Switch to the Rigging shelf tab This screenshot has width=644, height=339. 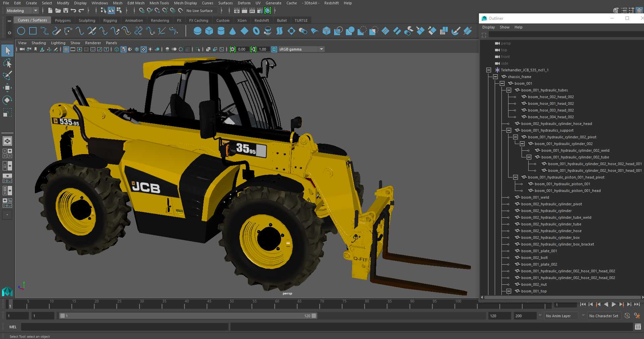tap(110, 20)
